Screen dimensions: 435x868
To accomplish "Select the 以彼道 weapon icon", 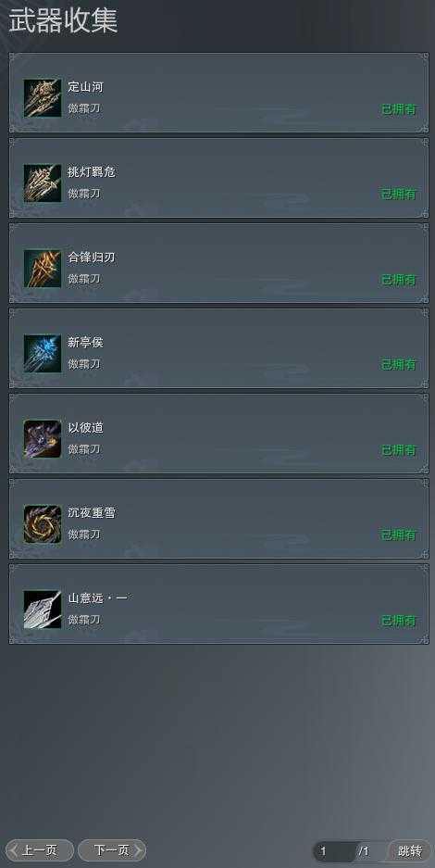I will 43,439.
